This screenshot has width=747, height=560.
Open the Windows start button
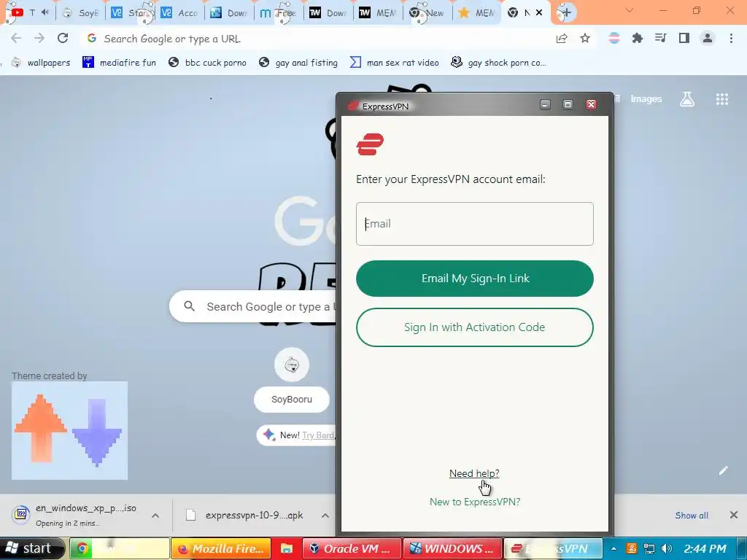click(31, 548)
